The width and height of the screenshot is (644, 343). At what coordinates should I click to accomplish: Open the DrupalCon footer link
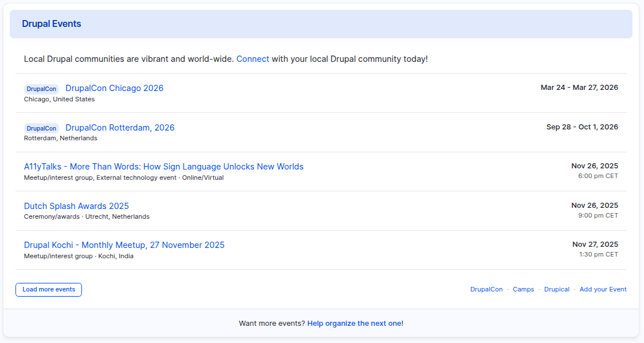click(x=486, y=289)
